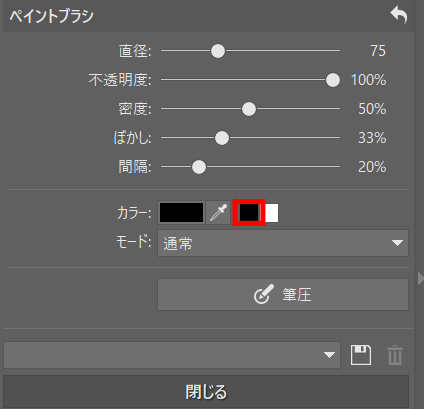This screenshot has width=424, height=409.
Task: Click the undo arrow icon in Paintbrush header
Action: [x=399, y=16]
